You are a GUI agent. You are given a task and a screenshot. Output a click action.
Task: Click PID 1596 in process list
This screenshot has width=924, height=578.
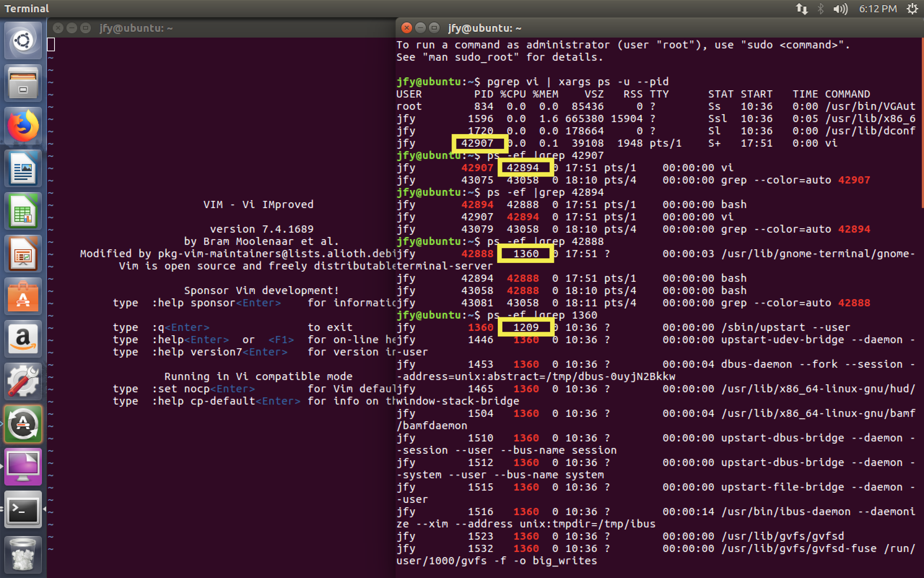click(481, 119)
